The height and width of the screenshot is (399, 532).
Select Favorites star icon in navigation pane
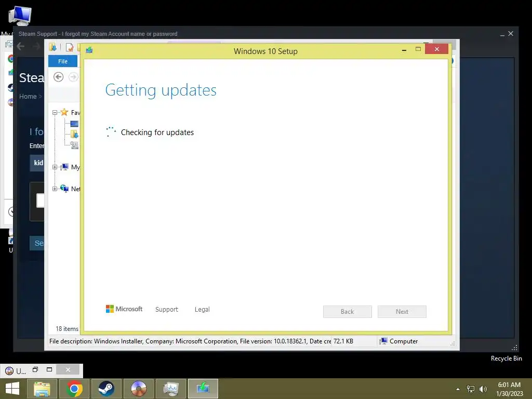coord(64,112)
